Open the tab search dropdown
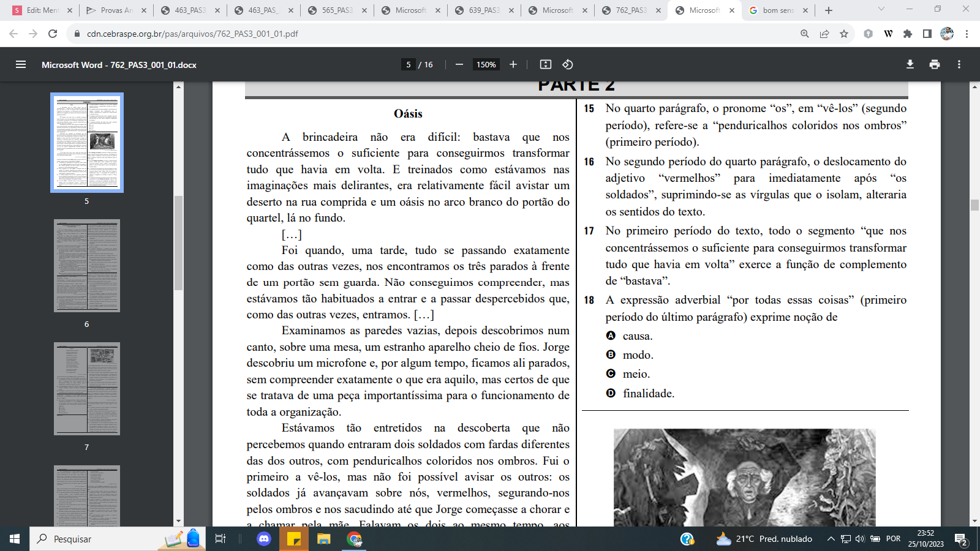Screen dimensions: 980x551 [x=881, y=9]
